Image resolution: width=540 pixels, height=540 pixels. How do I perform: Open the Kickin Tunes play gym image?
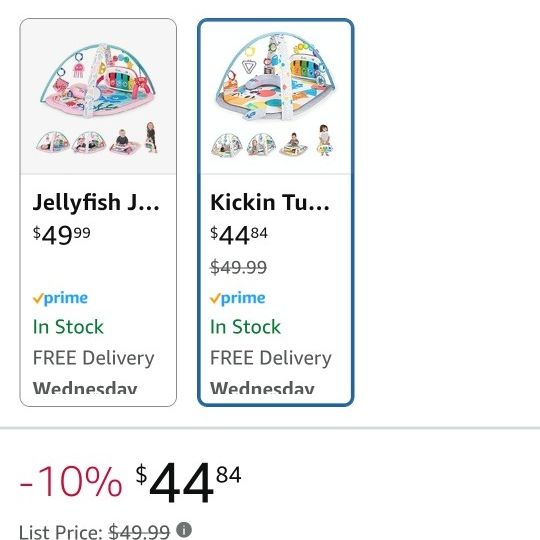[x=276, y=95]
